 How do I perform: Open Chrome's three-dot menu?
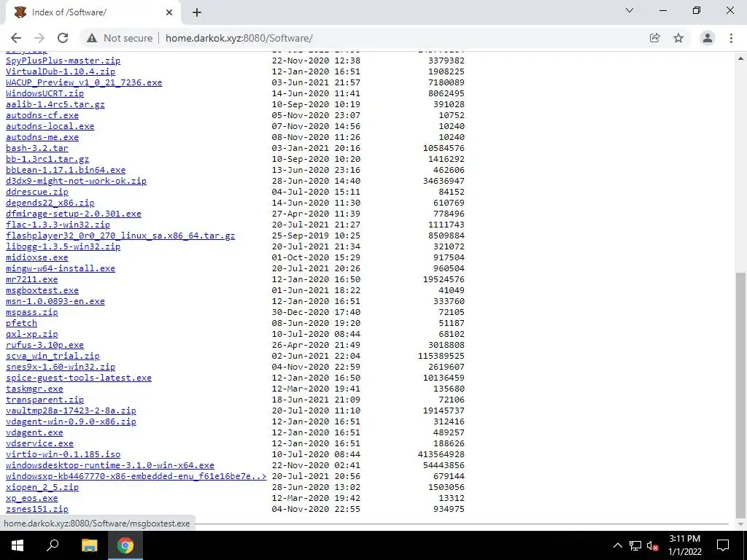[731, 38]
